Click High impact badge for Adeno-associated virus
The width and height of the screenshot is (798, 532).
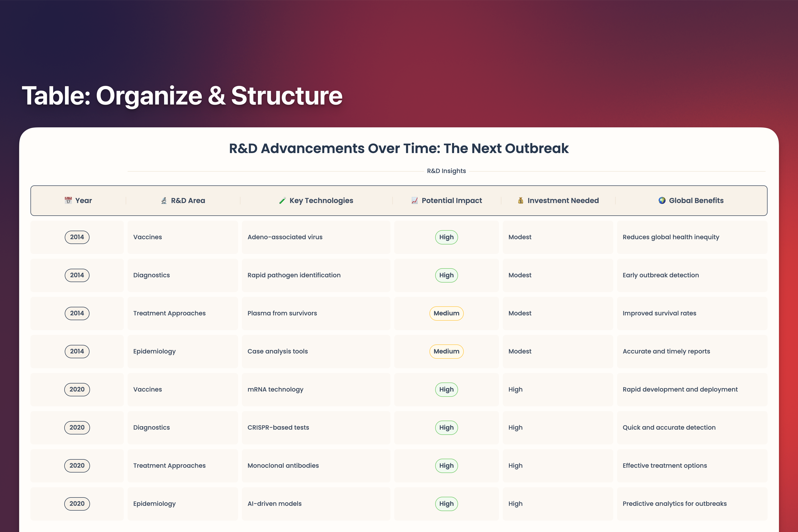(x=446, y=237)
